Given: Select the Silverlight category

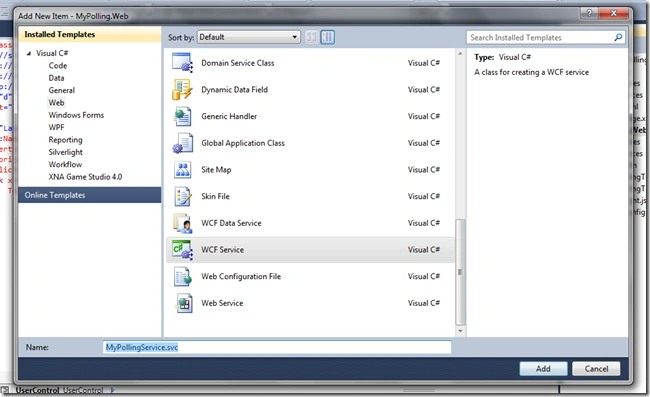Looking at the screenshot, I should coord(65,152).
